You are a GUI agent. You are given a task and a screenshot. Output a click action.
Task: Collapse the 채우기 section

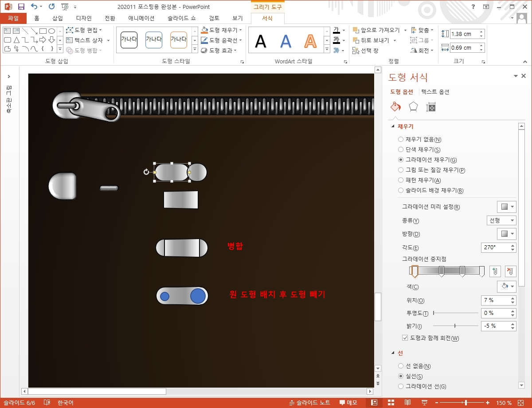click(x=393, y=126)
